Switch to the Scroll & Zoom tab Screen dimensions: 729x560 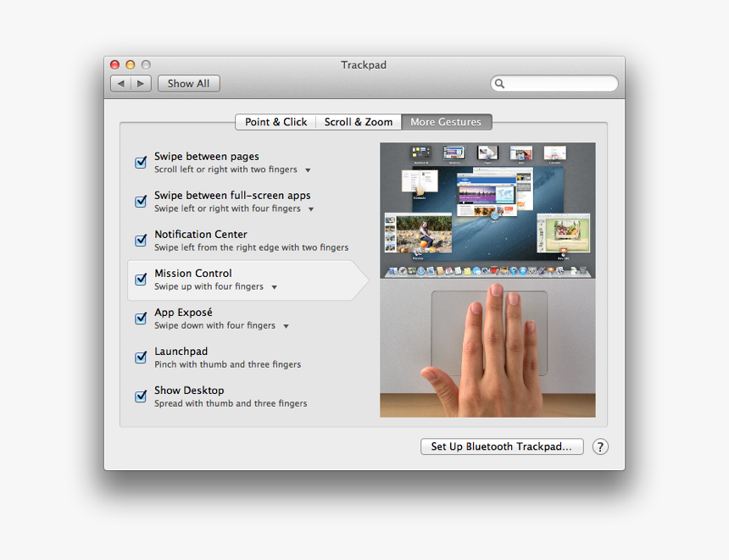pos(358,122)
